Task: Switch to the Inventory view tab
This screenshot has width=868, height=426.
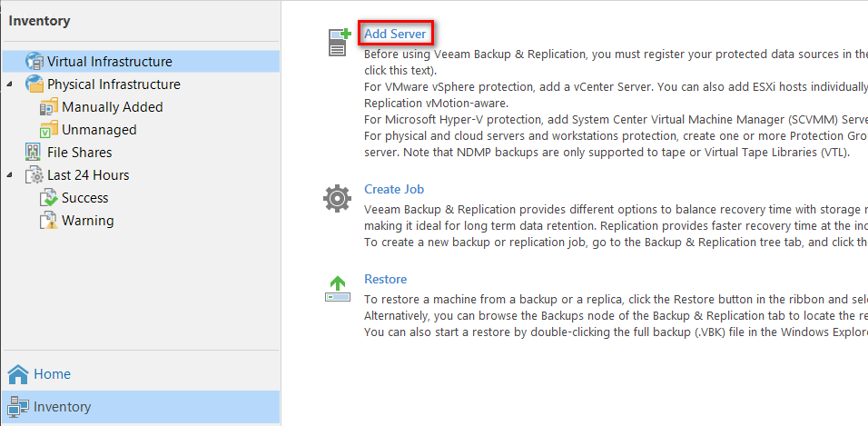Action: click(141, 407)
